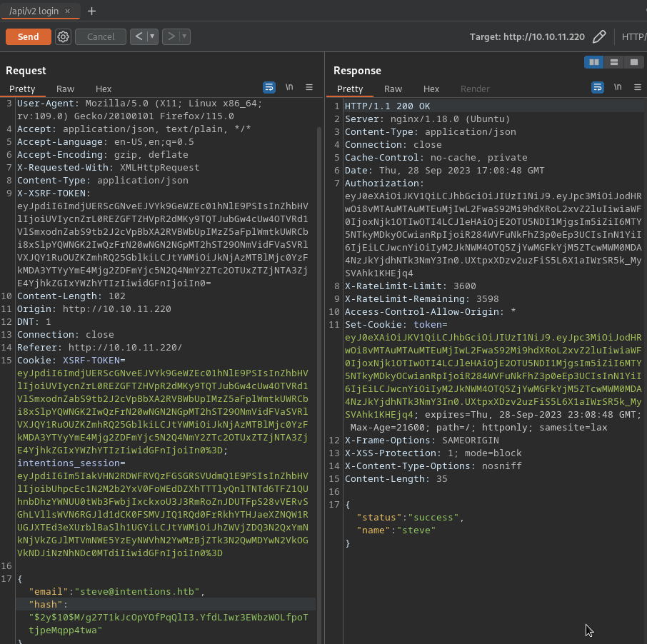Click the Cancel button
Screen dimensions: 647x644
tap(101, 36)
